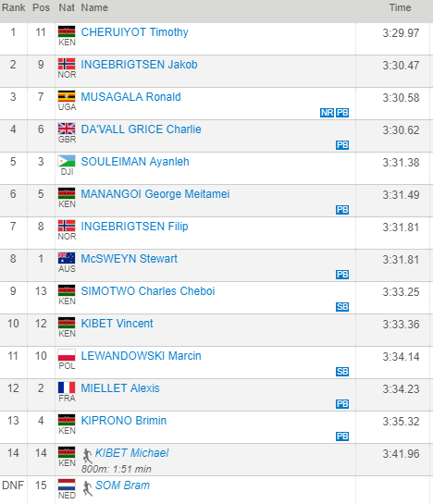
Task: Click the Rank column header
Action: point(13,7)
